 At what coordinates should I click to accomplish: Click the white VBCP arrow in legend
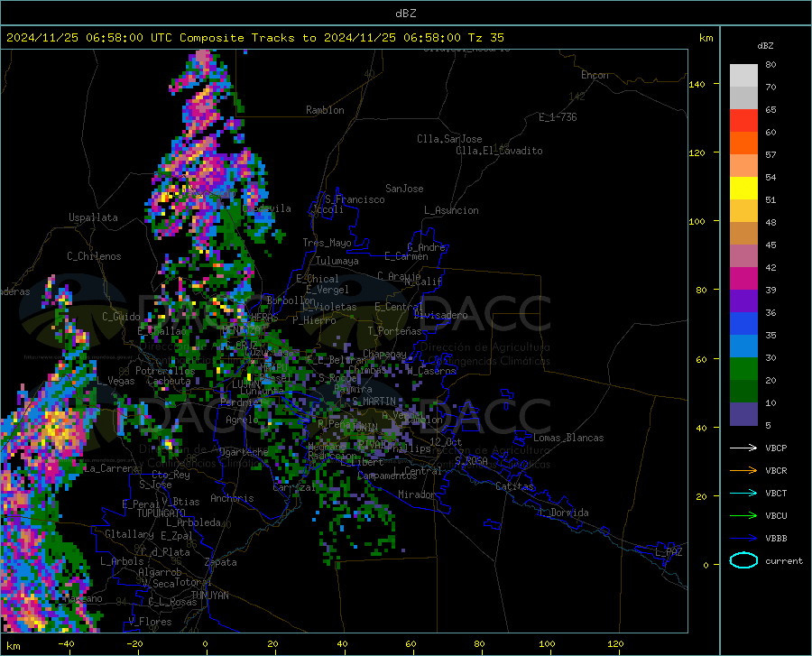coord(743,448)
